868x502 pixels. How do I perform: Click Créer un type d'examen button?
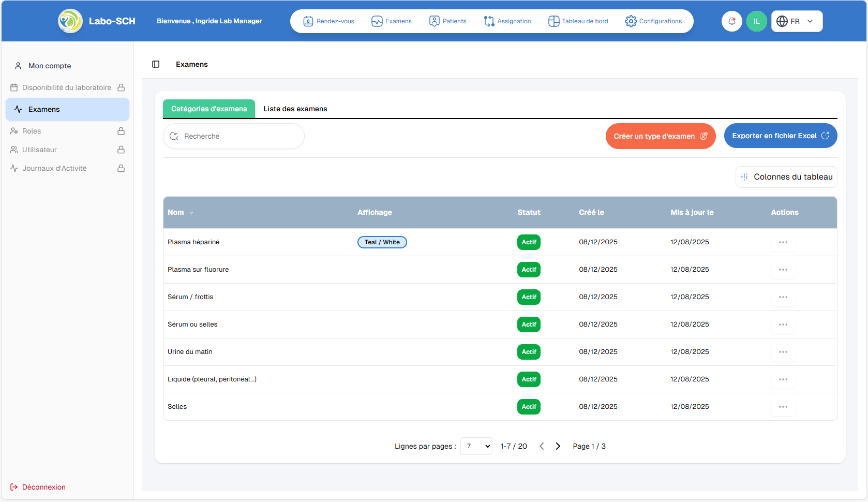(x=660, y=136)
